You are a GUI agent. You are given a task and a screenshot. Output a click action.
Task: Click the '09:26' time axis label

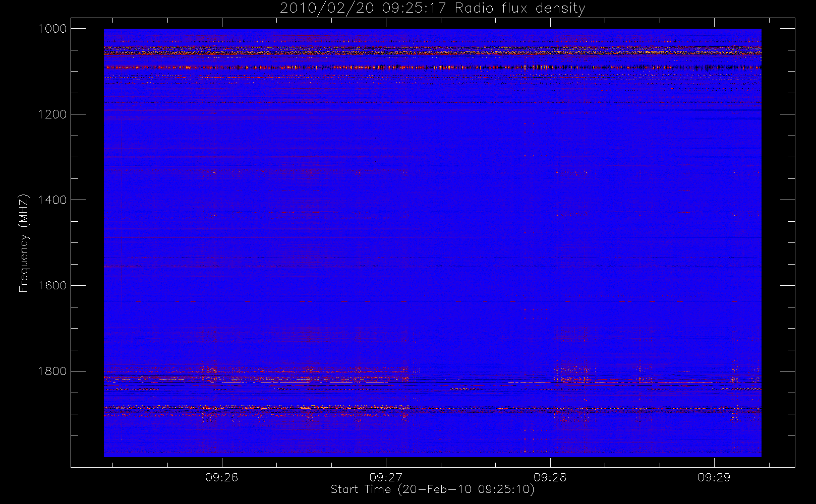point(221,477)
